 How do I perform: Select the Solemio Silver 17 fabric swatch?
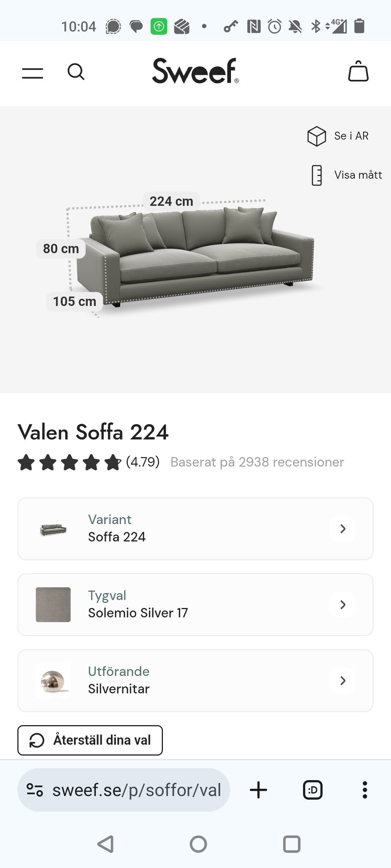53,605
